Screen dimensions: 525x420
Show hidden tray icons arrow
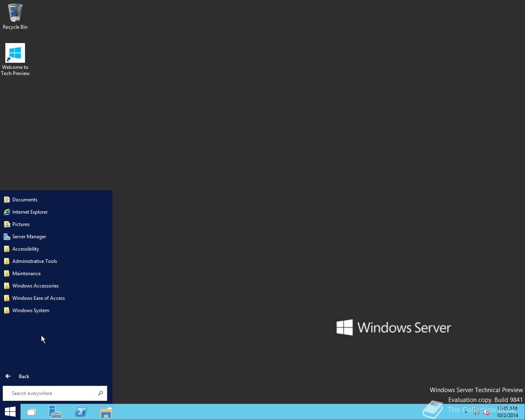[466, 412]
